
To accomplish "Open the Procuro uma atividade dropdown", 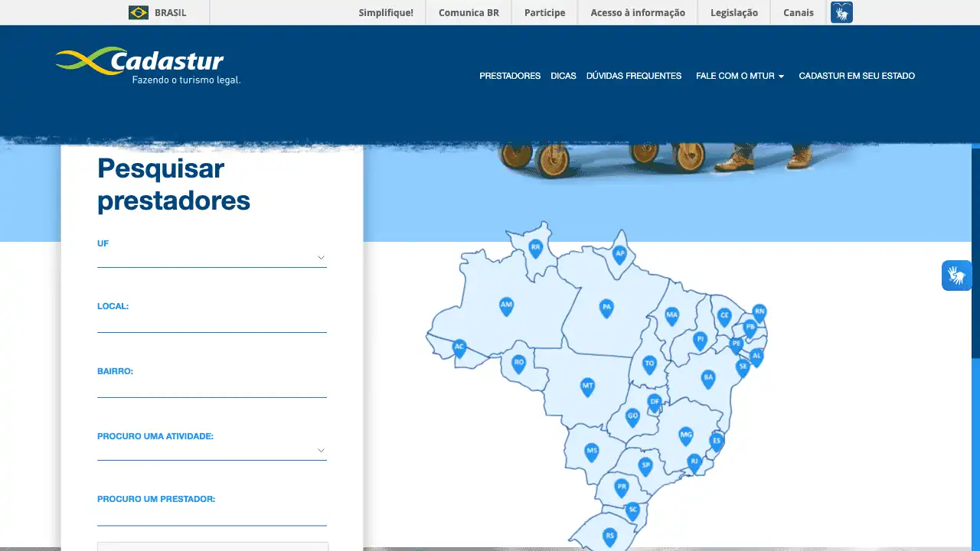I will [x=212, y=451].
